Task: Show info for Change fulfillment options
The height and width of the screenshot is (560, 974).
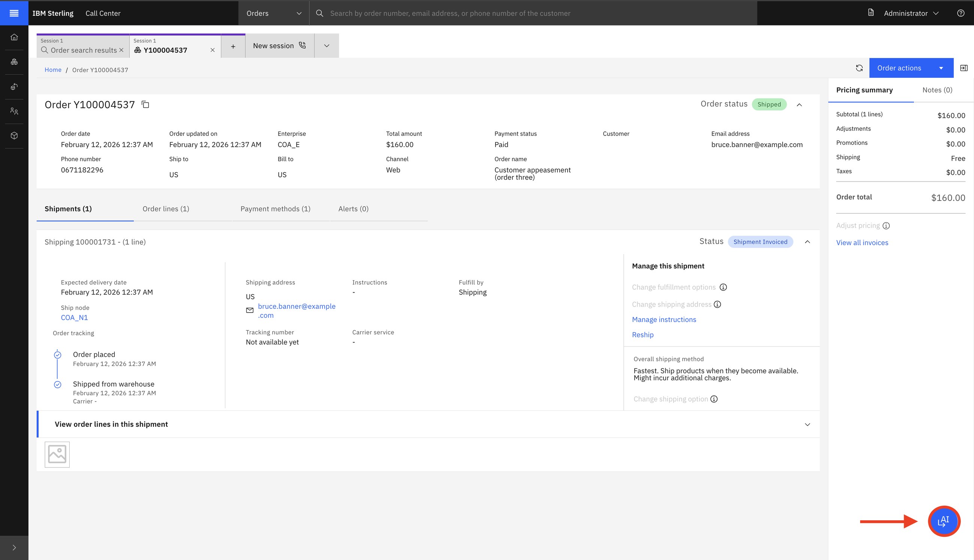Action: pyautogui.click(x=723, y=287)
